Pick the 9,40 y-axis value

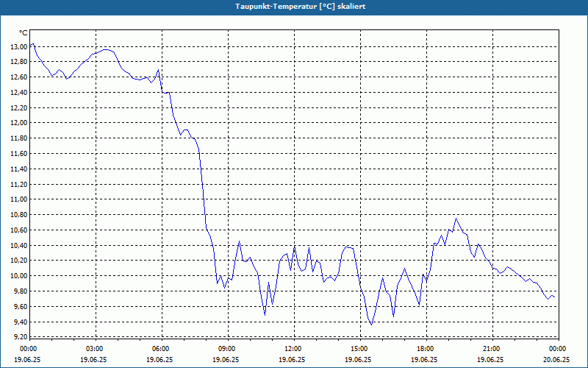(x=21, y=322)
